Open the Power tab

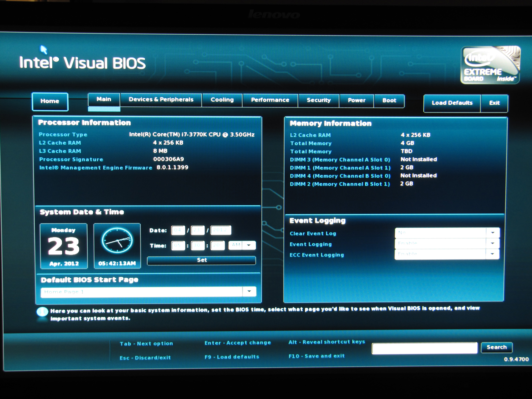click(357, 101)
